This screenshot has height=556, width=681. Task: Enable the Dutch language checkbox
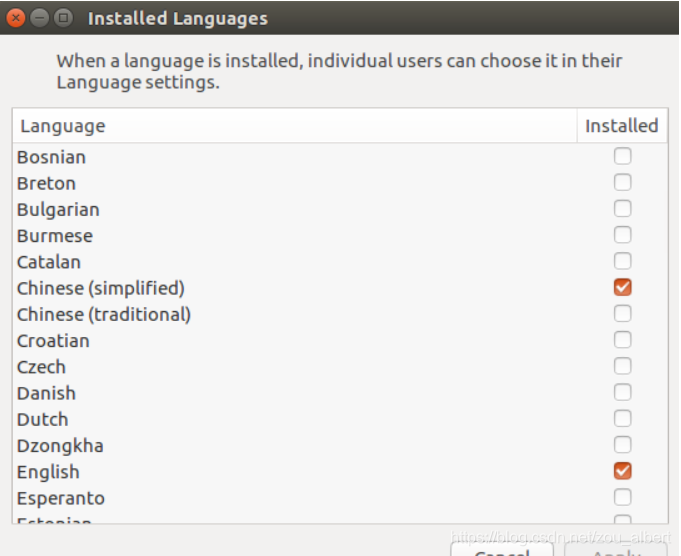[622, 419]
